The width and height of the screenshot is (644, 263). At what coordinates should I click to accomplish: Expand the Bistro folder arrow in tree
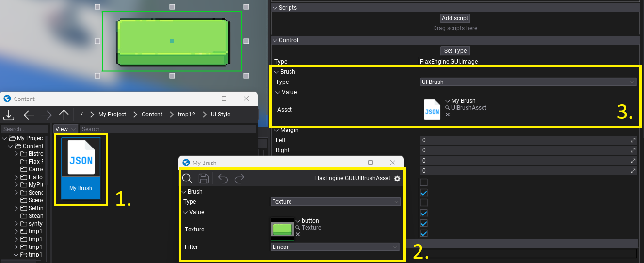point(16,154)
